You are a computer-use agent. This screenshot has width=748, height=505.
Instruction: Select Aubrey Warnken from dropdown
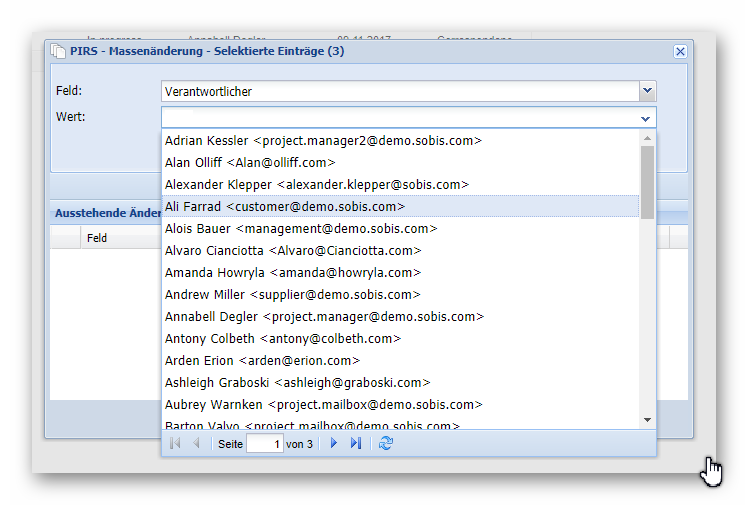(323, 405)
